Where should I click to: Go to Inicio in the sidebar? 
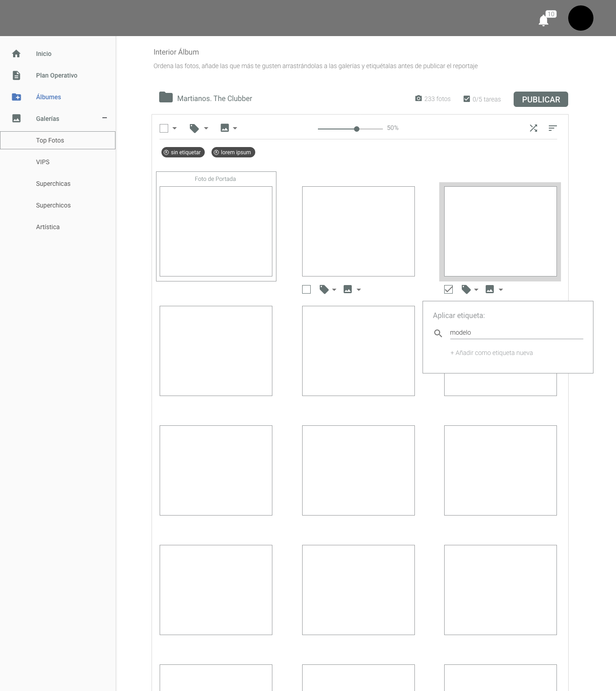pyautogui.click(x=44, y=54)
